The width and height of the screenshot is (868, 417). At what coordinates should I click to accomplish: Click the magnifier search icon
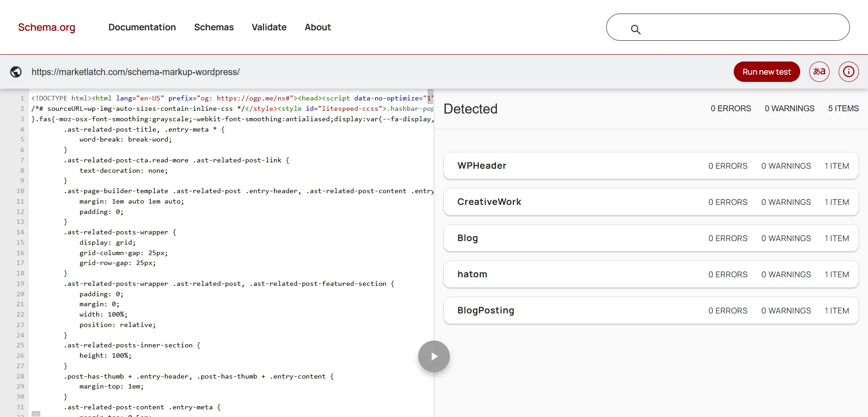[636, 29]
